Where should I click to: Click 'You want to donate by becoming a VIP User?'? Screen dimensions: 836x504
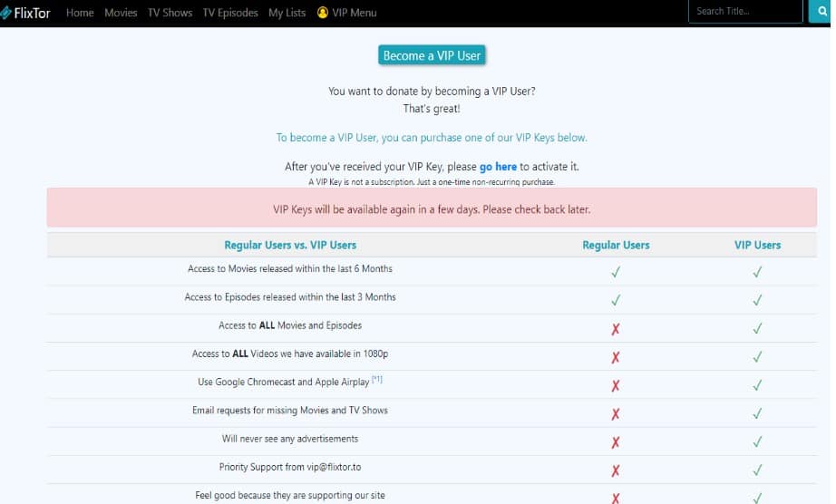(x=432, y=92)
